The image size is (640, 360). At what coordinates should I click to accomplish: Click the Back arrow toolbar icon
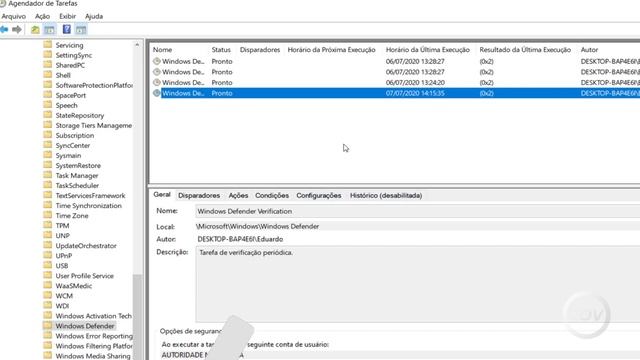(4, 29)
